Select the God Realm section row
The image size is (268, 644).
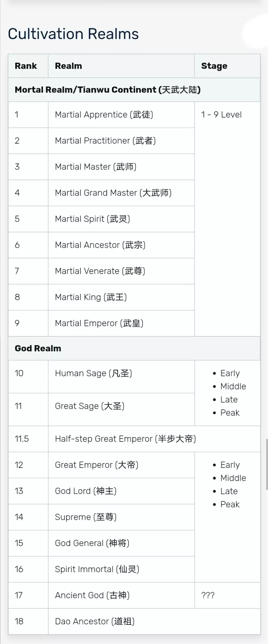38,348
